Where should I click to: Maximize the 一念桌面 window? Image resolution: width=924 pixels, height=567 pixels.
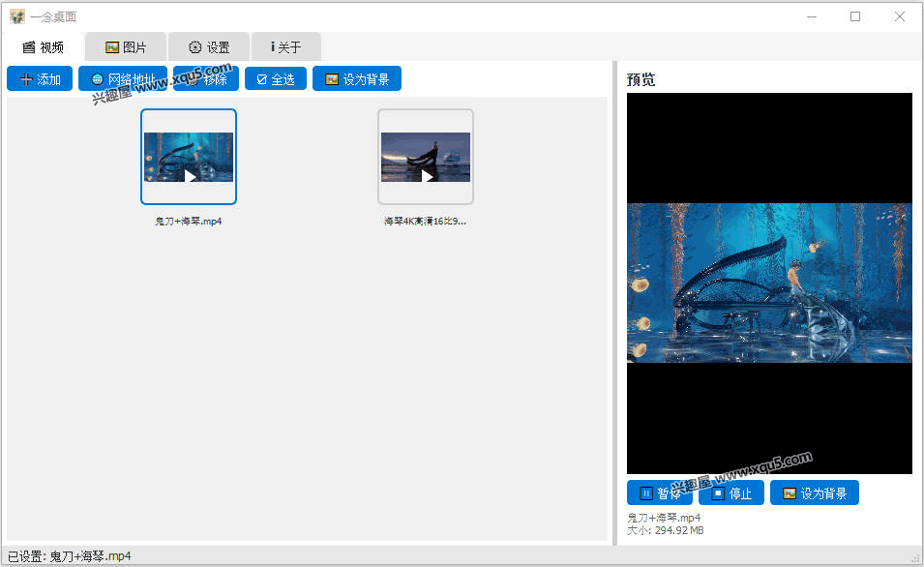[x=855, y=16]
